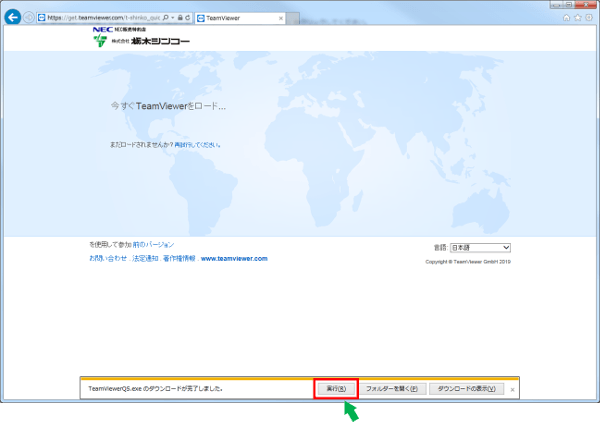The height and width of the screenshot is (422, 600).
Task: Go to the home page icon
Action: pyautogui.click(x=567, y=18)
